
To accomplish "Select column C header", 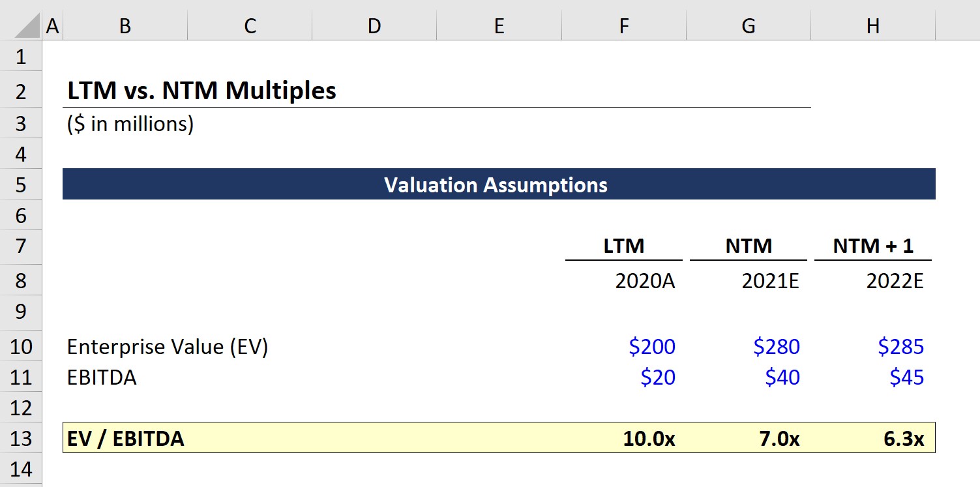I will pos(250,25).
